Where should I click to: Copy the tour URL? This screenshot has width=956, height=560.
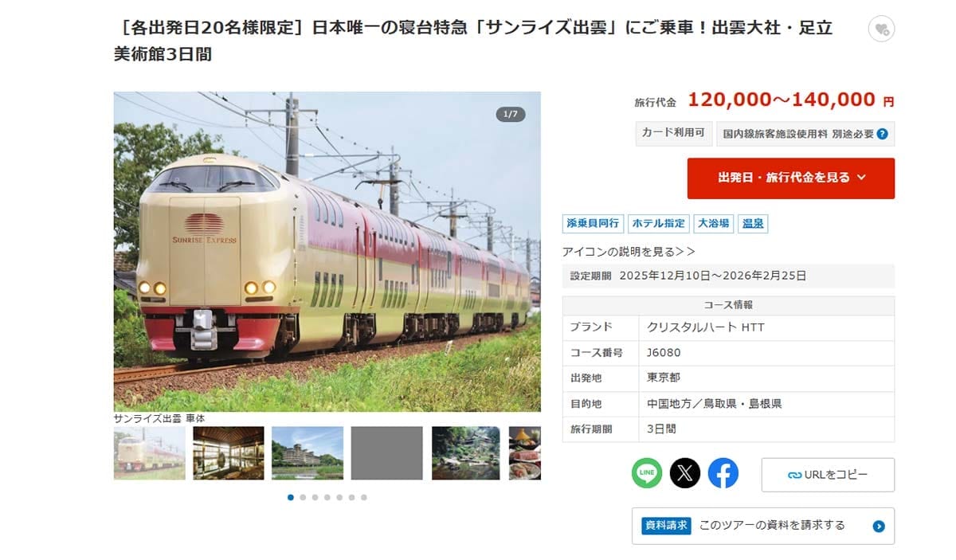(x=828, y=475)
